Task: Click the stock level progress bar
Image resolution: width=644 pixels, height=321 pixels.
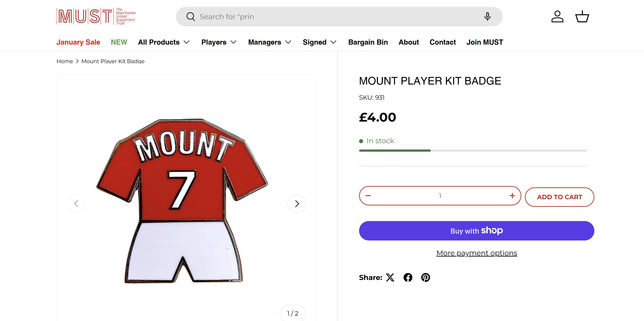Action: pos(473,151)
